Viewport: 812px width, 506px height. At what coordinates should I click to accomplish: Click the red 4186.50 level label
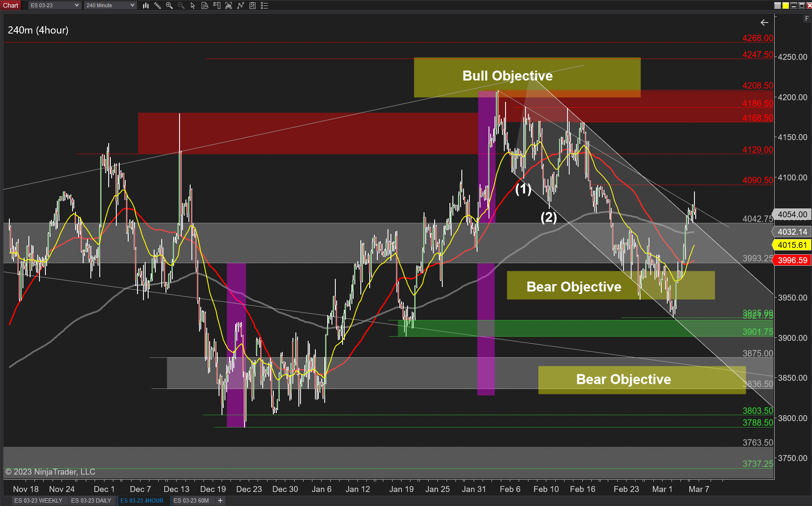[x=758, y=103]
